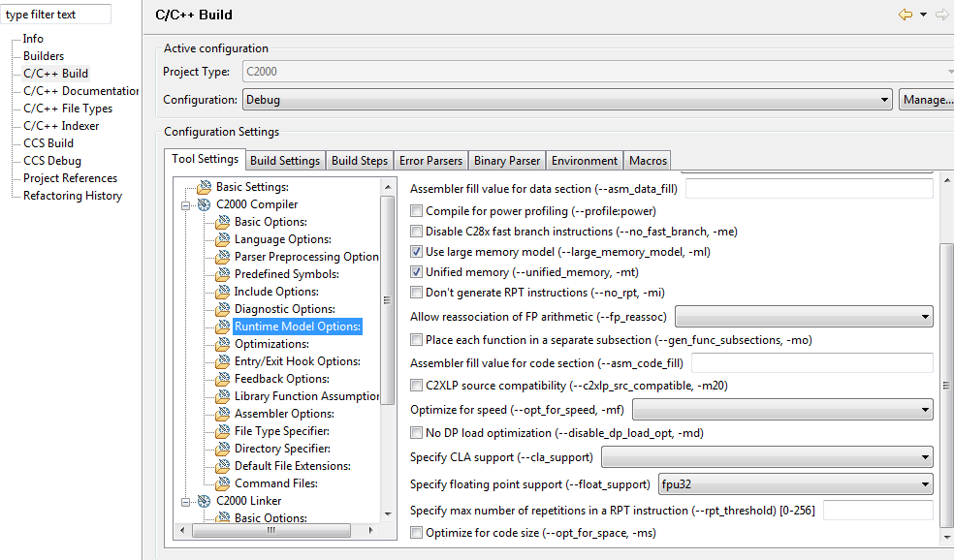Image resolution: width=954 pixels, height=560 pixels.
Task: Click the Optimizations icon
Action: pyautogui.click(x=223, y=344)
